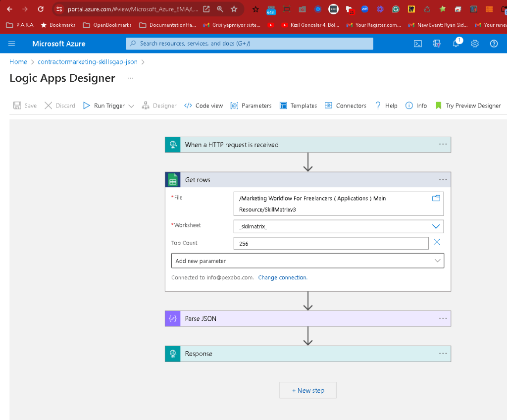Click the HTTP request trigger globe icon
The image size is (507, 420).
[x=173, y=145]
